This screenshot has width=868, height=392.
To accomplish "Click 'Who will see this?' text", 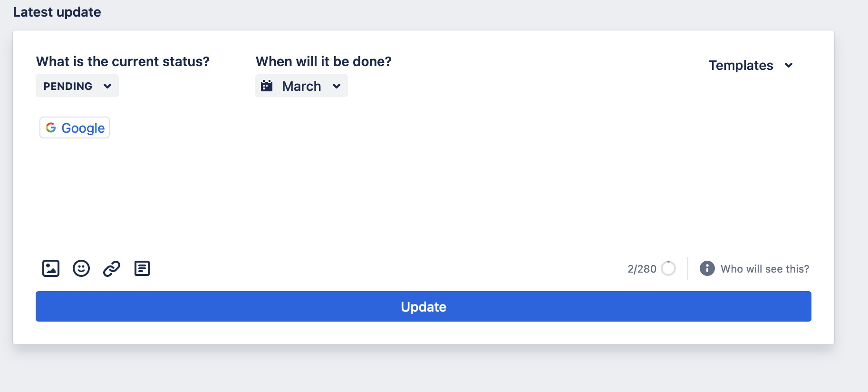I will 765,268.
